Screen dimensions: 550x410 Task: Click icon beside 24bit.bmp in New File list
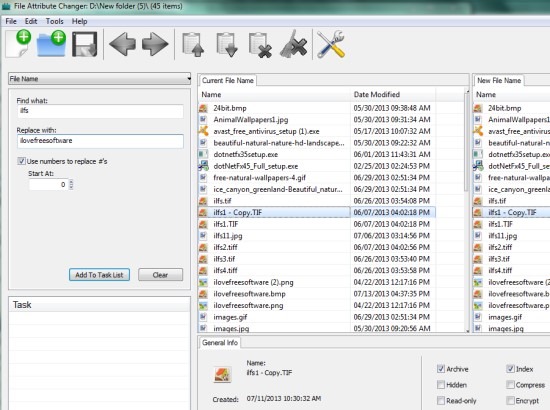click(478, 108)
